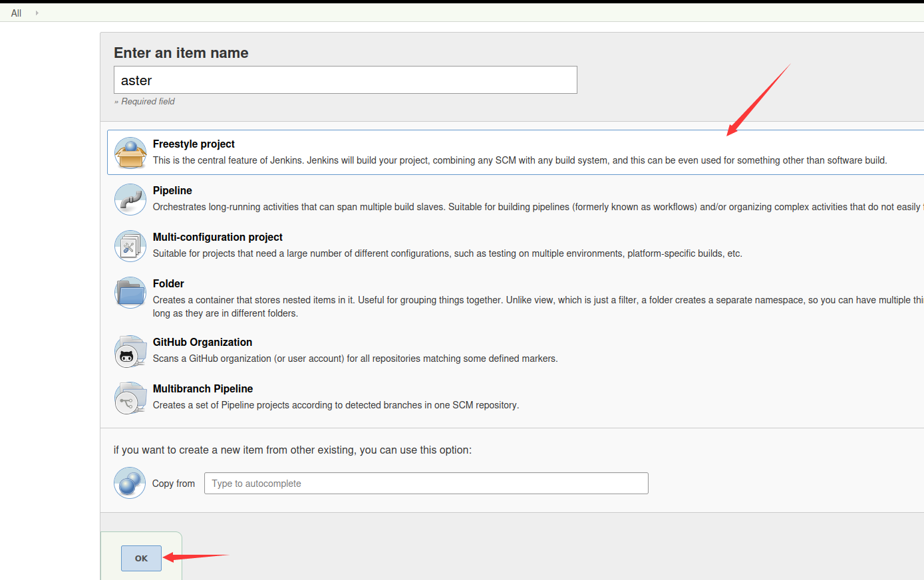Select the GitHub Organization title
Image resolution: width=924 pixels, height=580 pixels.
202,342
